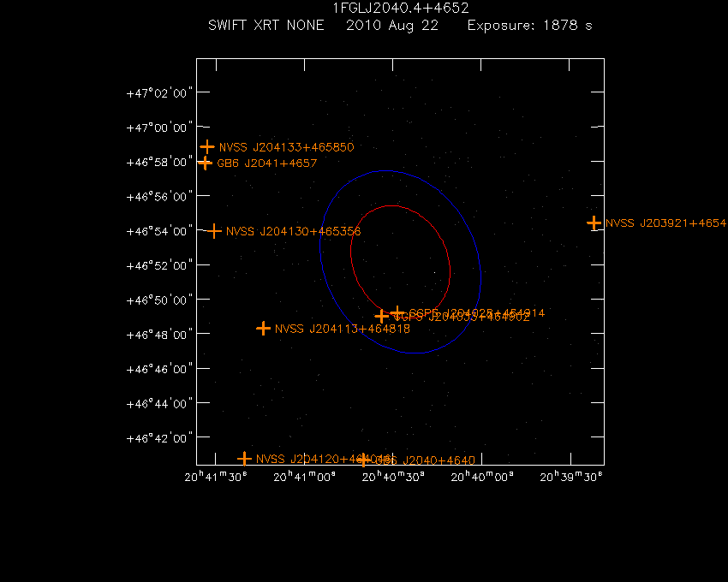Click the cross marker for CGPS J204025+464914
Screen dimensions: 728x582
click(x=397, y=312)
